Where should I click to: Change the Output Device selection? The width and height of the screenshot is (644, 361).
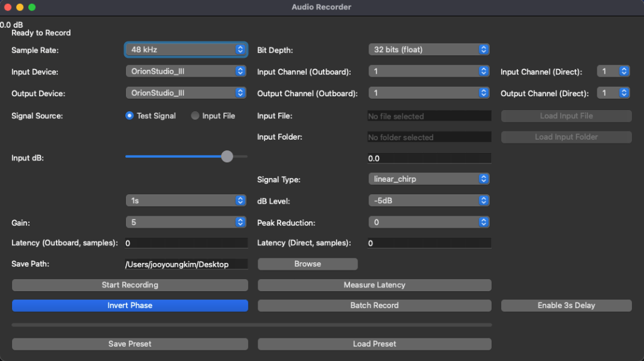point(186,93)
